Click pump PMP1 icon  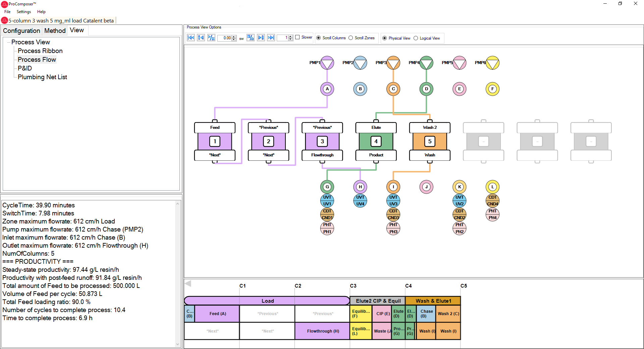point(327,63)
